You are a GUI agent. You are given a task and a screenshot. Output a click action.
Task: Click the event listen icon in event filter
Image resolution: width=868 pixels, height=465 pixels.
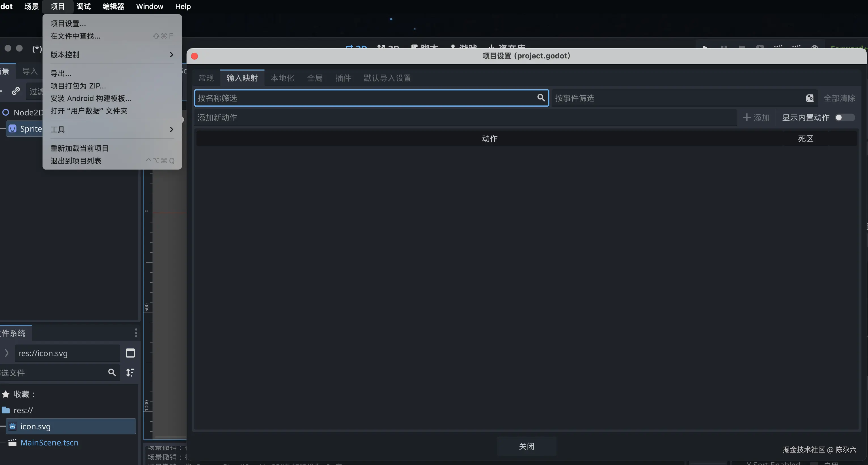click(x=810, y=98)
